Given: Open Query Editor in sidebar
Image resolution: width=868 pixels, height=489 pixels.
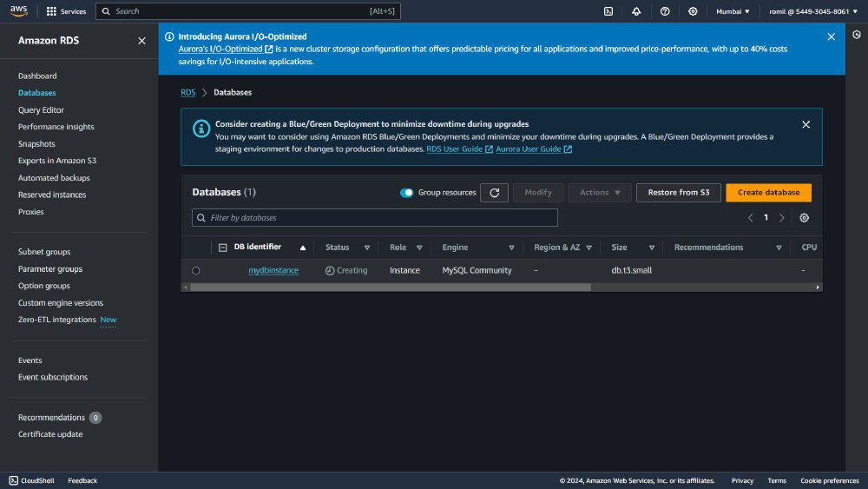Looking at the screenshot, I should pos(41,109).
